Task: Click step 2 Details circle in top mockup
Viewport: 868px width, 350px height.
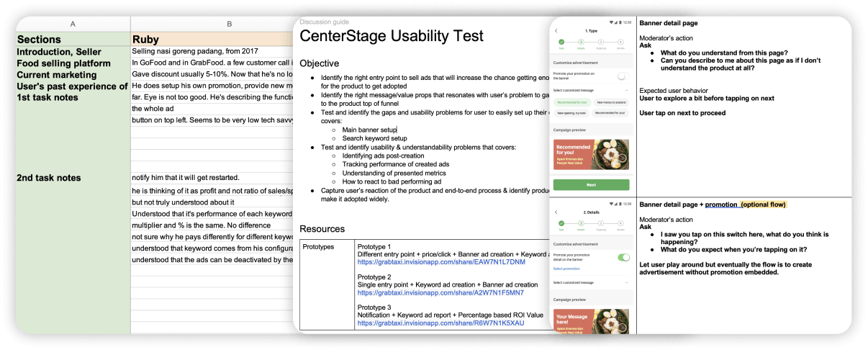Action: pos(580,42)
